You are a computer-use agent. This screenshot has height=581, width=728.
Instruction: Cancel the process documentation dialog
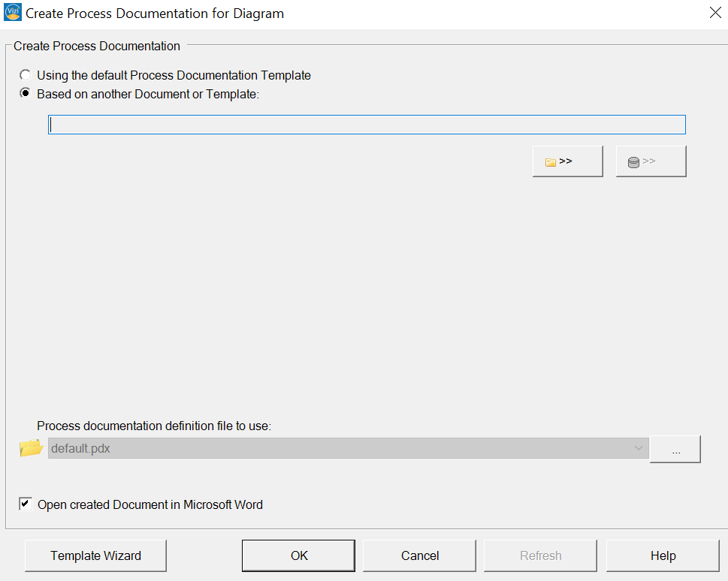(x=420, y=555)
